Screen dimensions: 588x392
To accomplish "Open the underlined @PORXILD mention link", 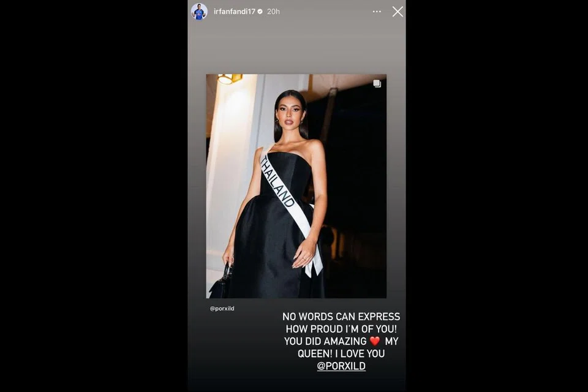I will [341, 366].
